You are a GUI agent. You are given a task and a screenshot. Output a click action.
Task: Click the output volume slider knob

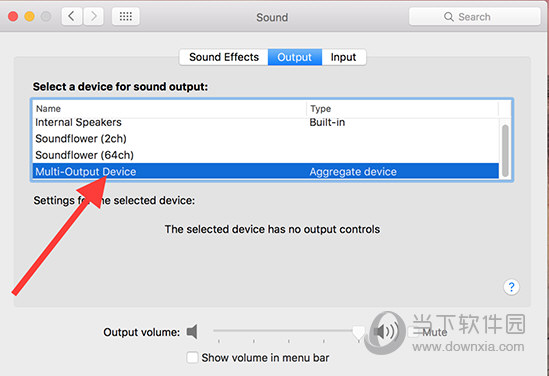358,332
